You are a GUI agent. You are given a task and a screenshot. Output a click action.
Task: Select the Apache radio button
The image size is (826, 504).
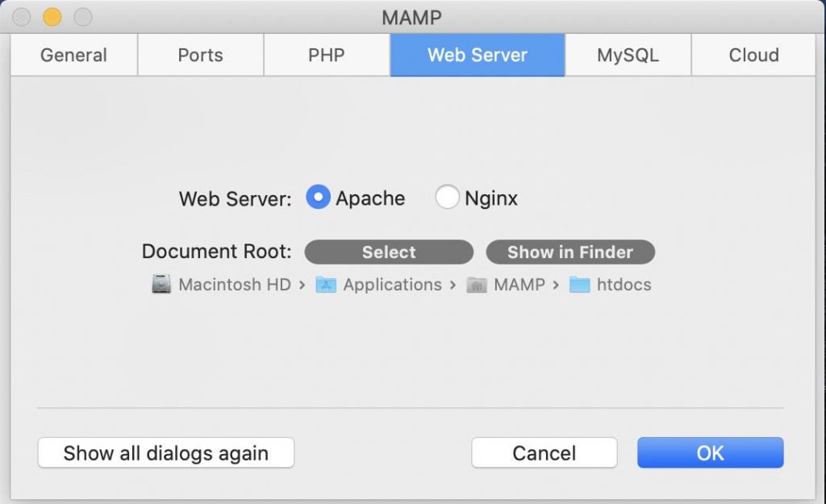click(x=318, y=197)
